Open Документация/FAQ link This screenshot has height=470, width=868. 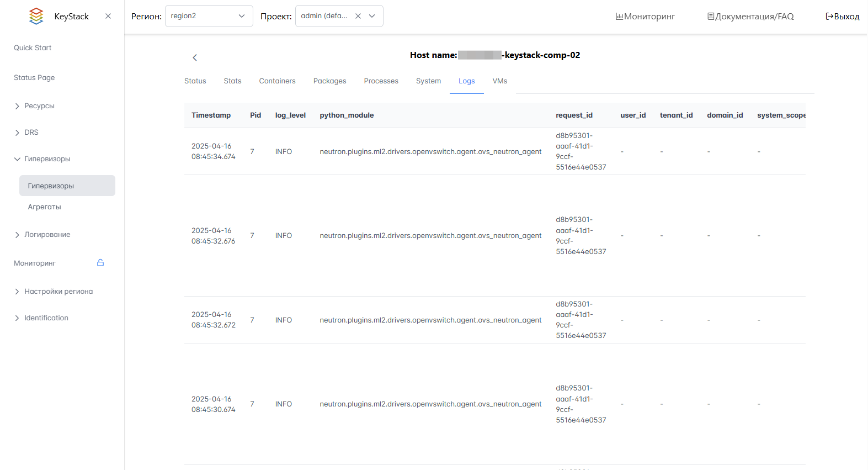[750, 17]
